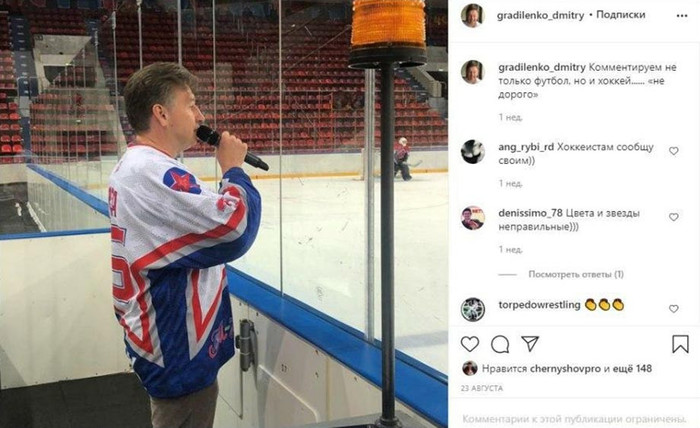Open chernyshovpro profile from likes
Image resolution: width=700 pixels, height=428 pixels.
click(x=565, y=369)
